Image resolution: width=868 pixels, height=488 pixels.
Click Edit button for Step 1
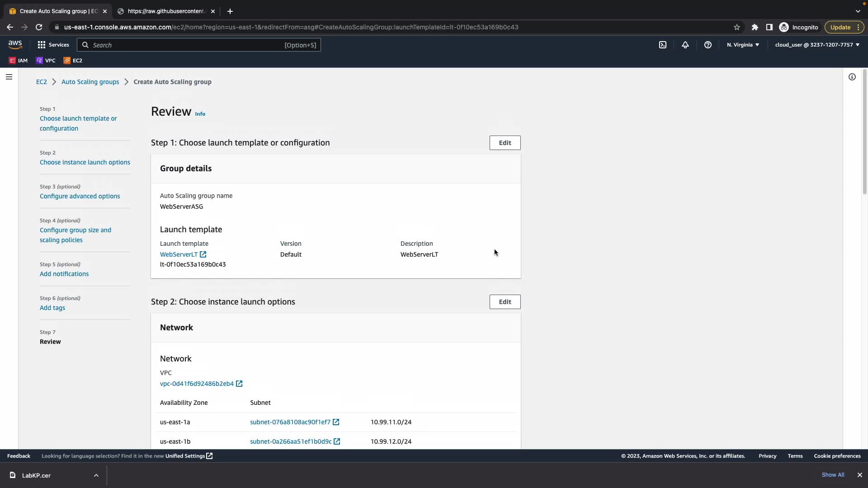click(x=505, y=143)
